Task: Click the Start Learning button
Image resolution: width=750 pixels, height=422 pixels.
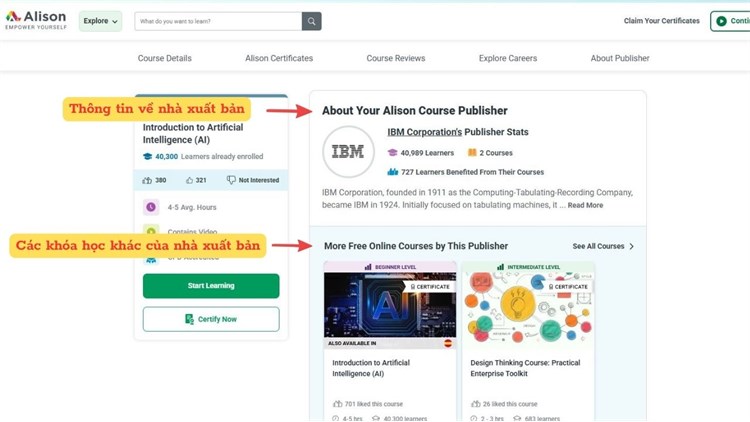Action: (211, 286)
